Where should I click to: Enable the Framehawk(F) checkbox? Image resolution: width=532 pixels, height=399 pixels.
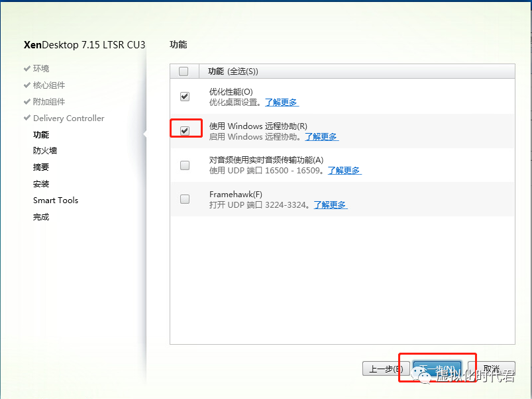185,199
